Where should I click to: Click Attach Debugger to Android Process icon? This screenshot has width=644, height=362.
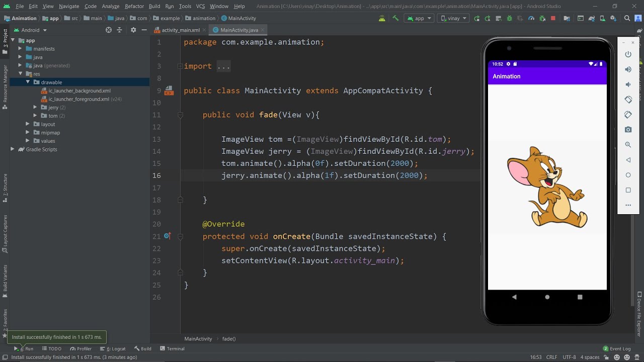pyautogui.click(x=542, y=18)
